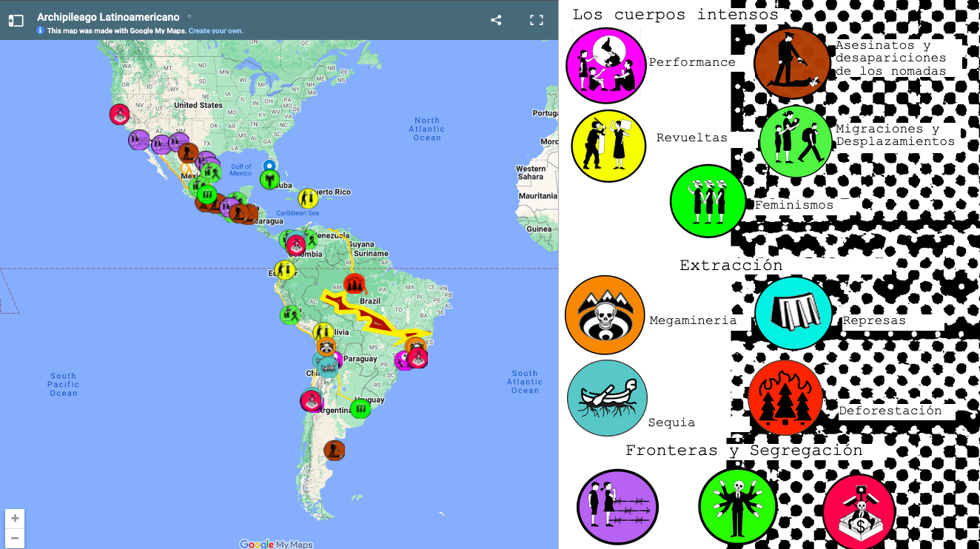
Task: Select the brown marker near Texas border
Action: tap(187, 153)
